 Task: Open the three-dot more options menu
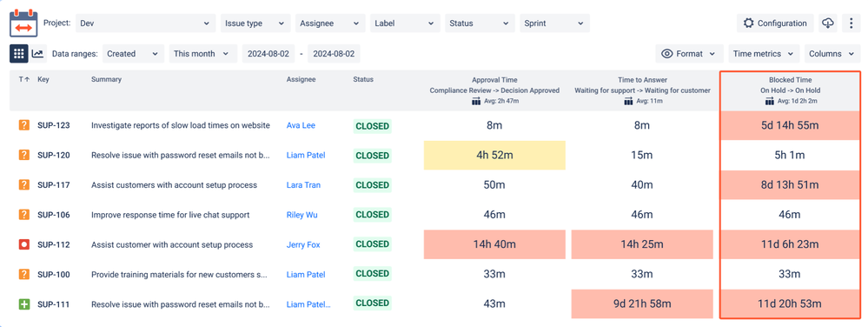click(x=851, y=23)
